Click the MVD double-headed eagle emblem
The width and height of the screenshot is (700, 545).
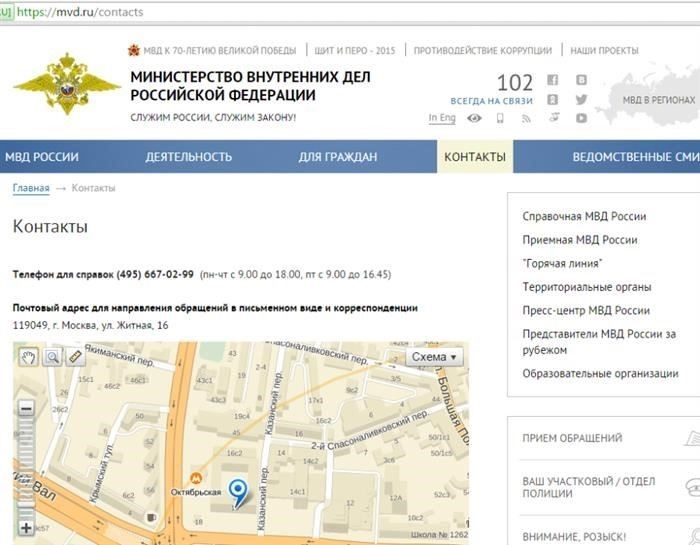67,84
